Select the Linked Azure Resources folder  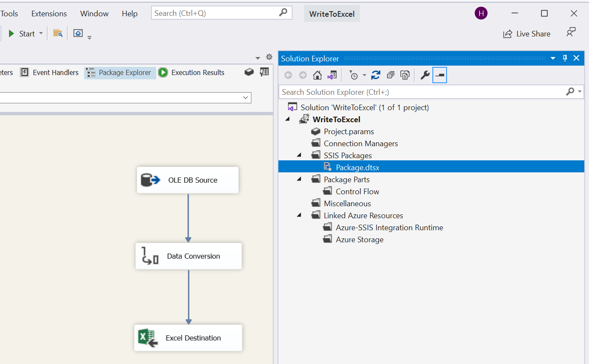[x=363, y=216]
